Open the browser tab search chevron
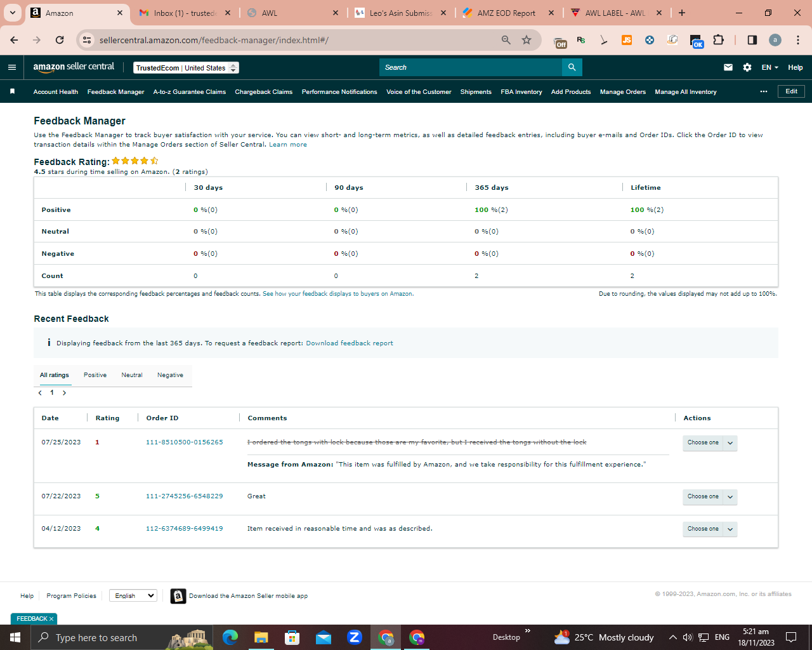The image size is (812, 650). pyautogui.click(x=12, y=13)
